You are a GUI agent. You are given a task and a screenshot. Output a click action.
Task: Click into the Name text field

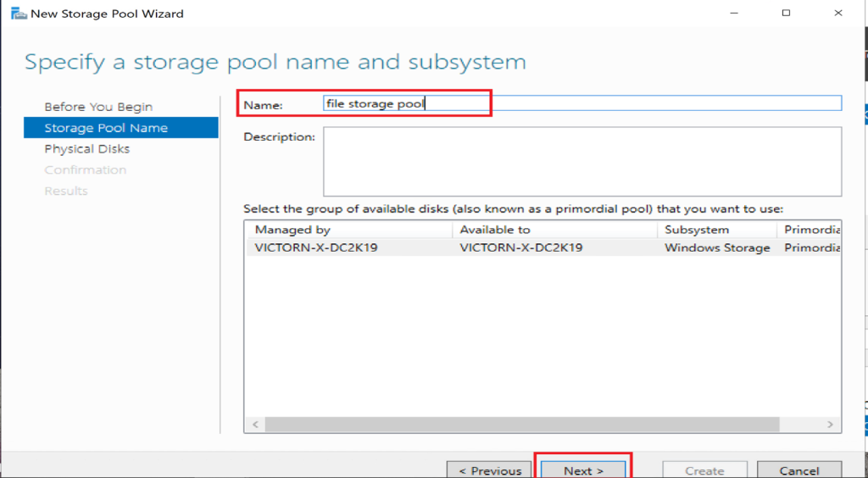[581, 103]
